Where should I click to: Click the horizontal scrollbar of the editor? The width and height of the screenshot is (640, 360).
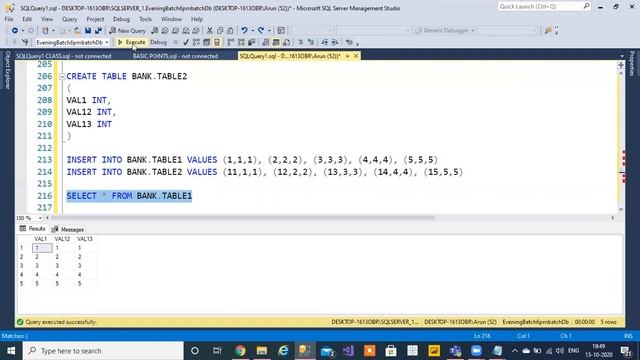(243, 218)
